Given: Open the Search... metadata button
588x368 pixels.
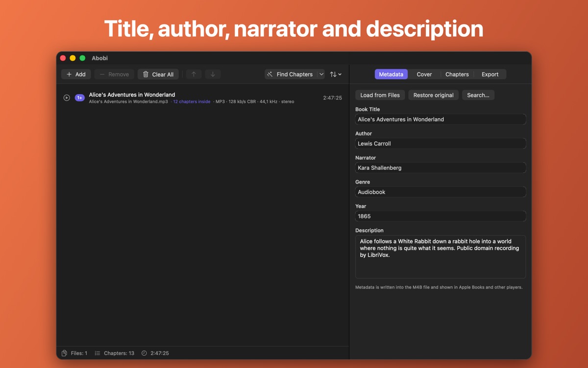Looking at the screenshot, I should [x=478, y=95].
